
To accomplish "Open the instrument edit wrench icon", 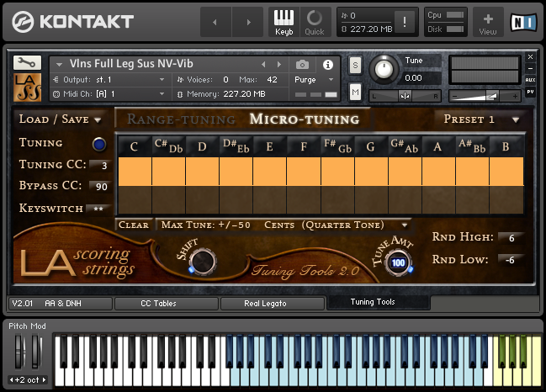I will click(x=27, y=62).
